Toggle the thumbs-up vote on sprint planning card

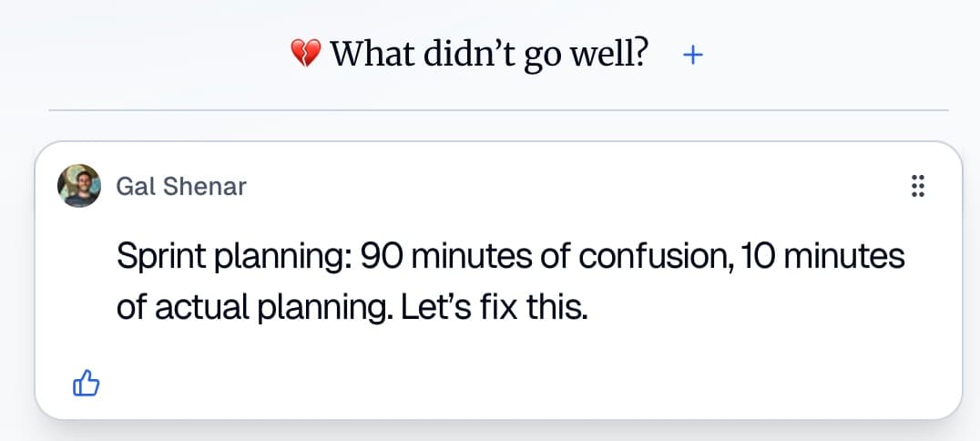(x=85, y=385)
